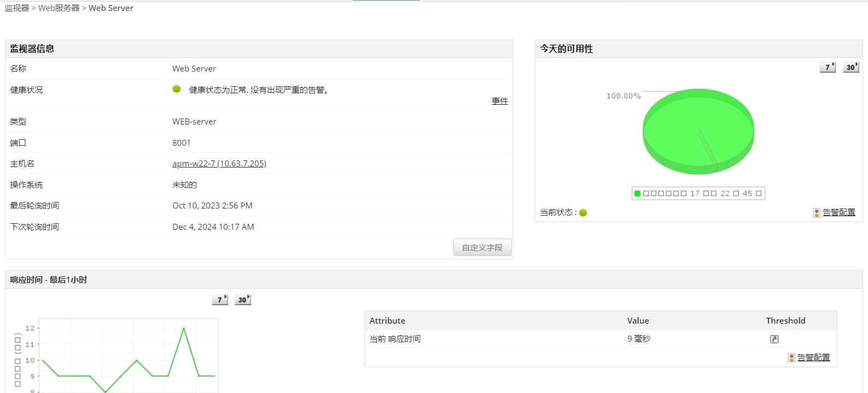Select last poll time Oct 10, 2023 2:56 PM
The width and height of the screenshot is (868, 393).
pos(212,205)
